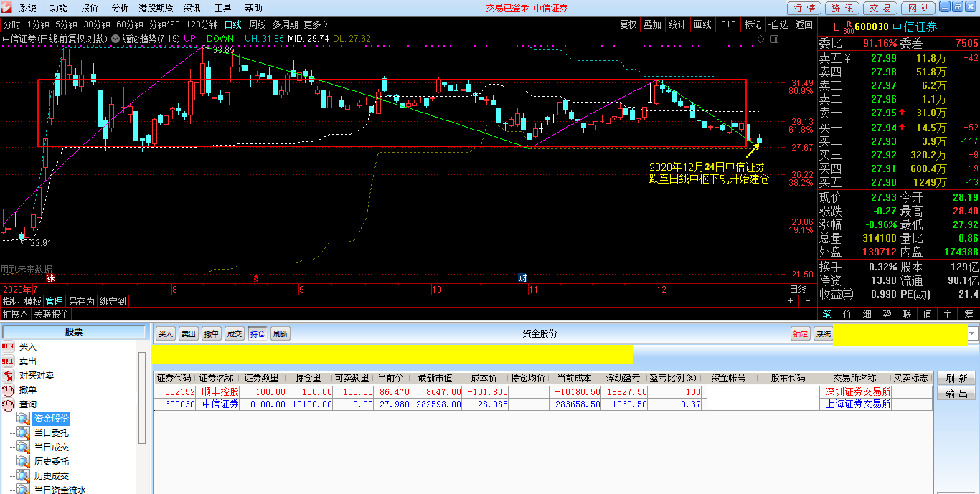Zoom out chart with the minus button
The height and width of the screenshot is (494, 980).
coord(807,301)
